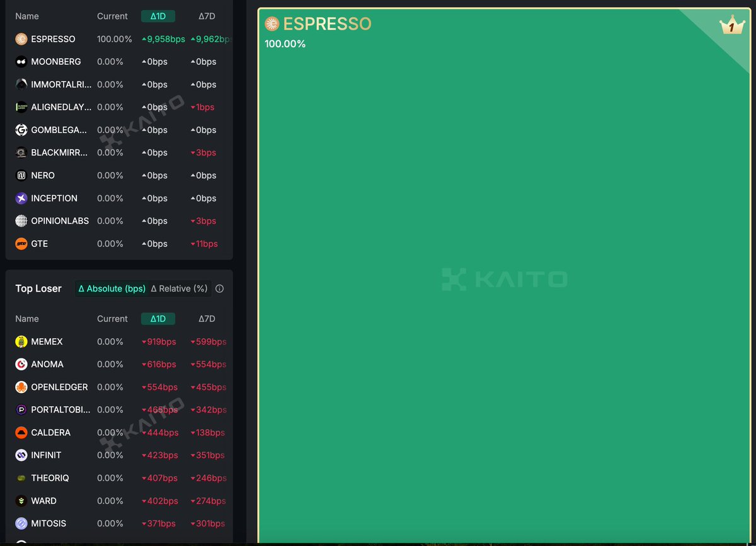This screenshot has height=546, width=756.
Task: Click CALDERA's 138bps seven-day loss
Action: click(207, 433)
